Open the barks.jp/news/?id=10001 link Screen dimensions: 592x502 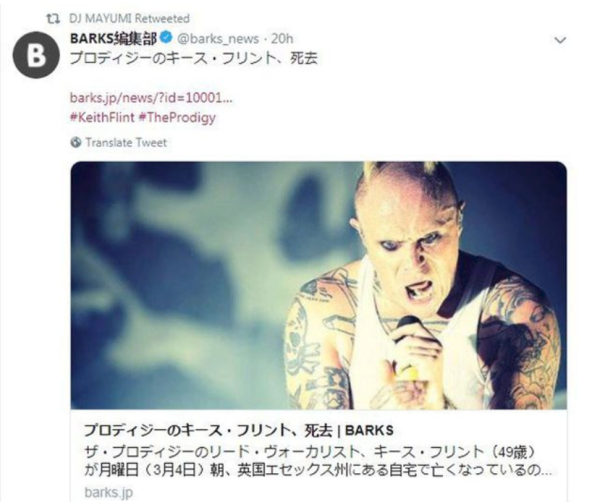[151, 98]
